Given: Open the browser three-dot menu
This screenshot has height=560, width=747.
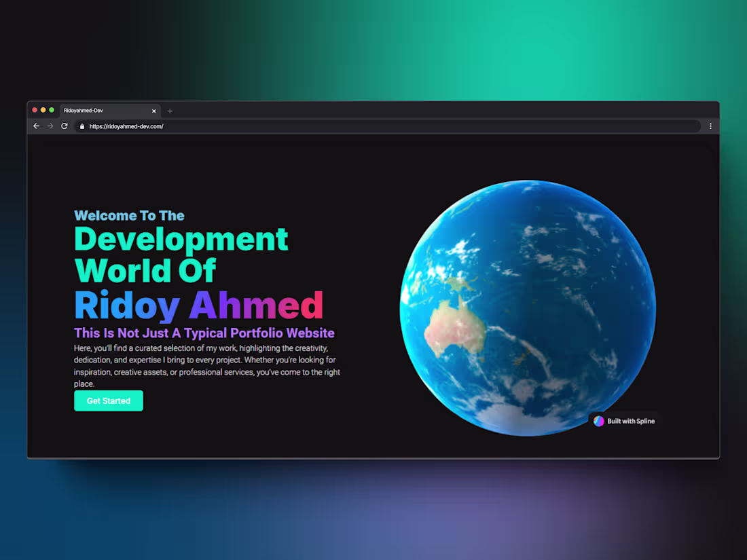Looking at the screenshot, I should [710, 126].
